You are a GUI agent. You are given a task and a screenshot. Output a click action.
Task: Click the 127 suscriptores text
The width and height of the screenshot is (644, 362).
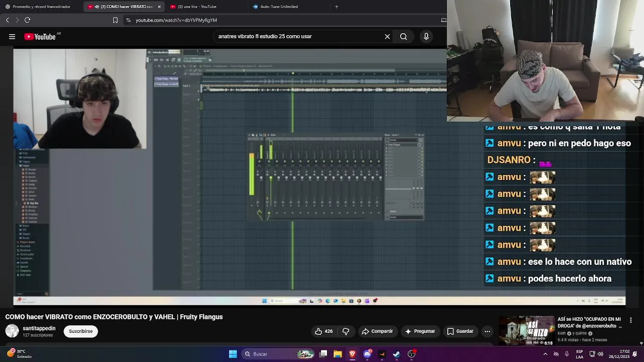38,335
